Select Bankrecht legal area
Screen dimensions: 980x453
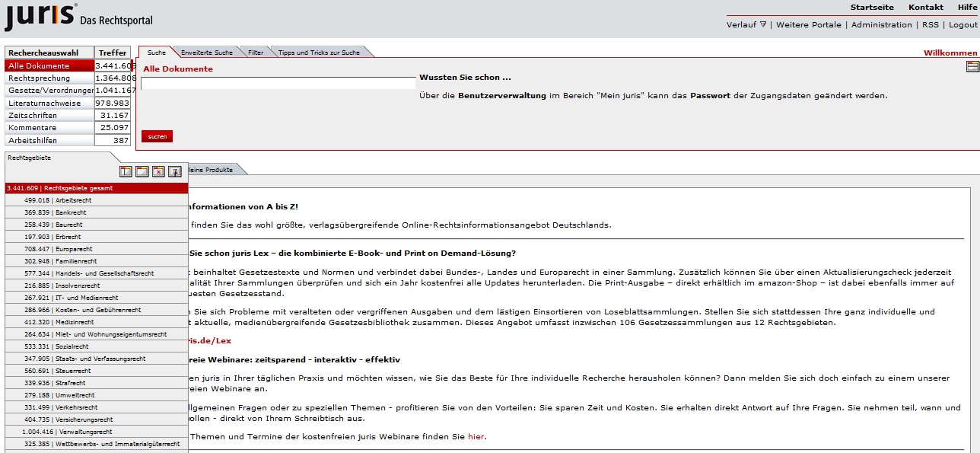pyautogui.click(x=96, y=212)
